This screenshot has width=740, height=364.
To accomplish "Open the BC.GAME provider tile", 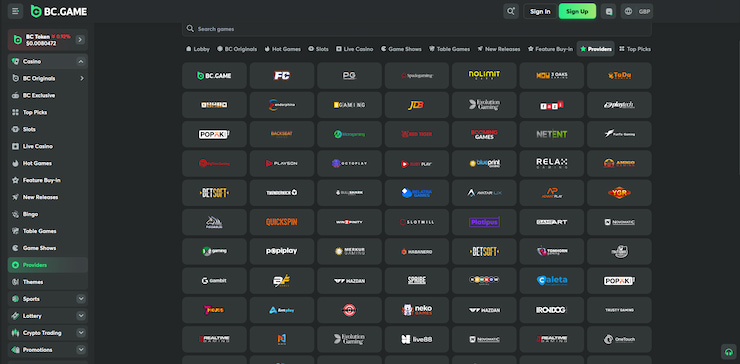I will 214,76.
